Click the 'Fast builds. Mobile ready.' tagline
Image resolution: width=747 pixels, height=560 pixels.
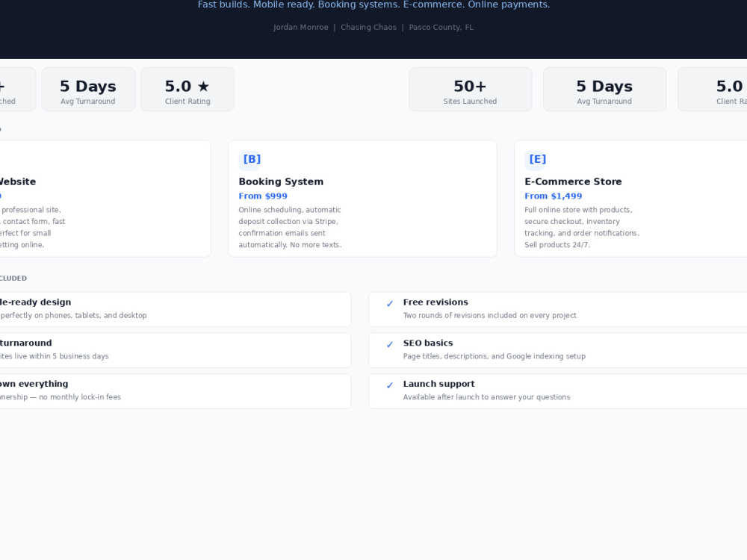(257, 4)
